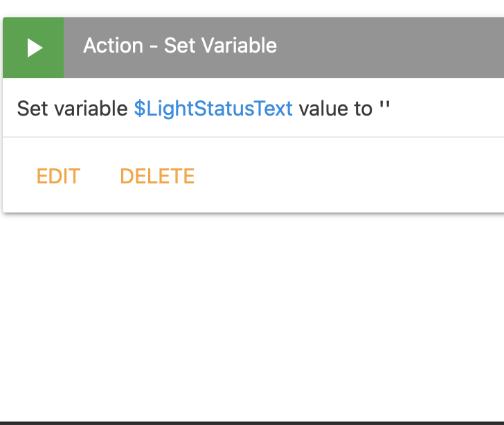Click the 'Set' word in header title

tap(179, 46)
